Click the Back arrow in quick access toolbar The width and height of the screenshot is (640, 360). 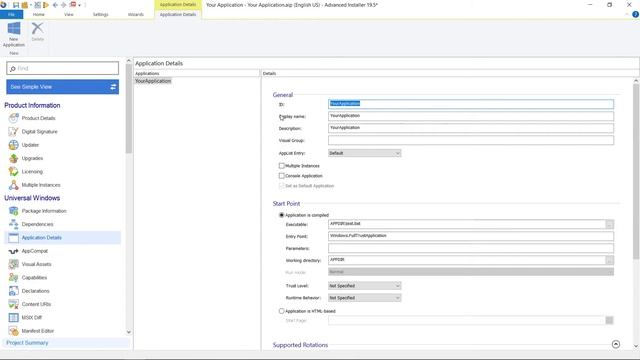[x=55, y=5]
